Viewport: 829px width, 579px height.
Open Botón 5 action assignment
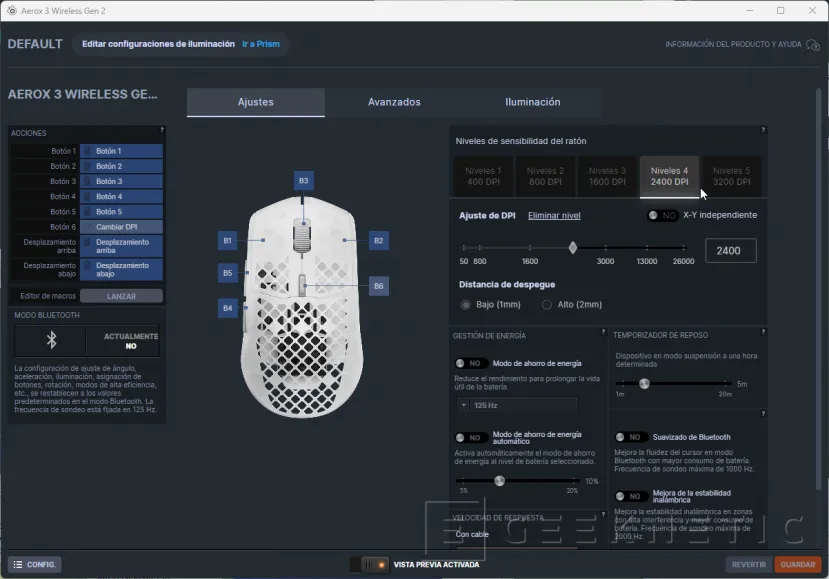122,212
